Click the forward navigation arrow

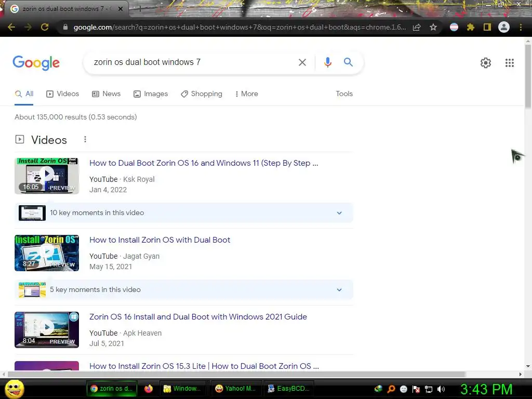coord(28,27)
